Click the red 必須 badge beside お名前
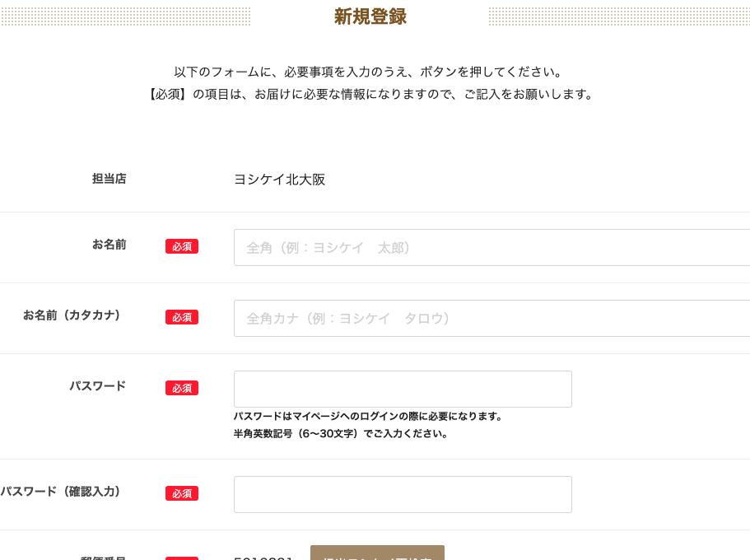 (x=182, y=246)
